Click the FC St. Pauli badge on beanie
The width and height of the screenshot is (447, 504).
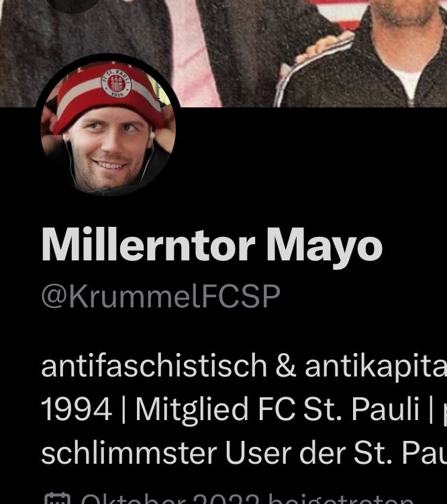[x=116, y=83]
